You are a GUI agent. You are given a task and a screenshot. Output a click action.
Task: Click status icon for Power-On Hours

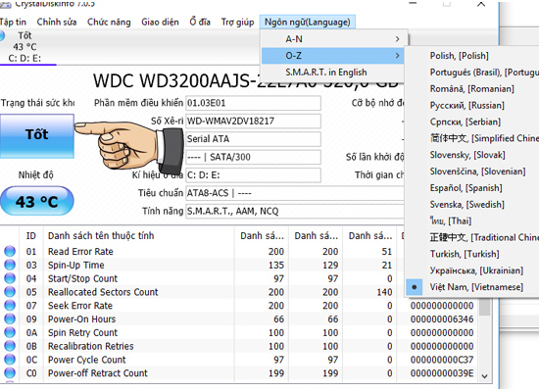coord(10,318)
